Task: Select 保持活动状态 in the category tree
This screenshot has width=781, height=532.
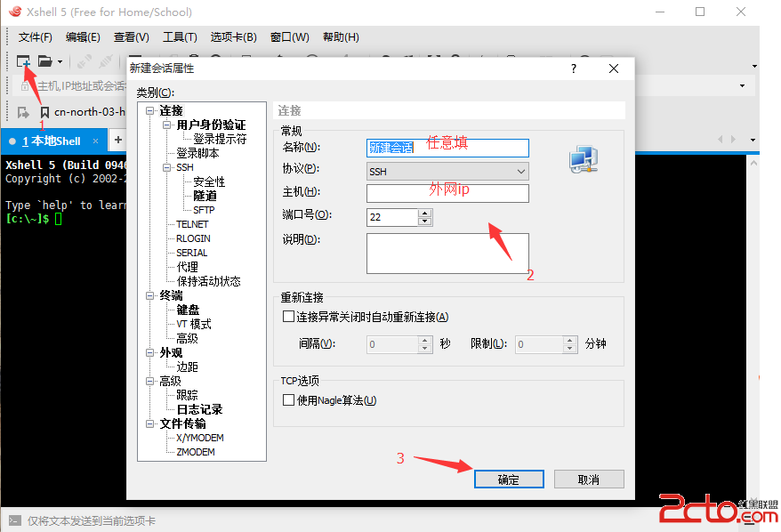Action: tap(208, 281)
